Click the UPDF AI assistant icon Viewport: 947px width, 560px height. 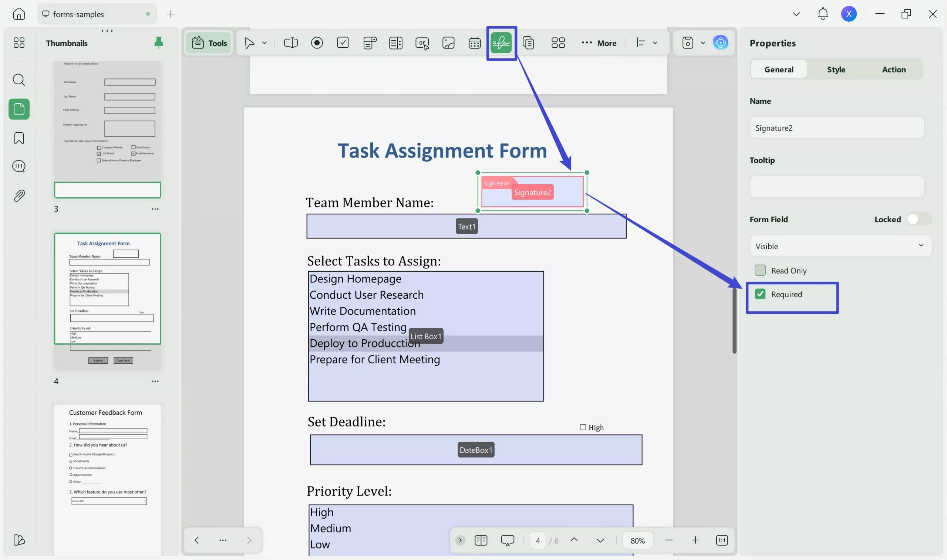point(720,43)
